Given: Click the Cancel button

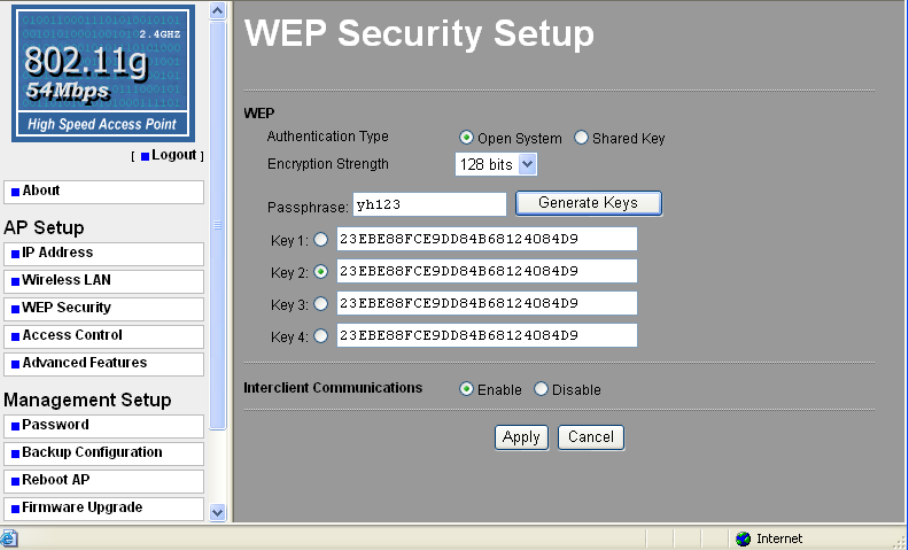Looking at the screenshot, I should 591,438.
